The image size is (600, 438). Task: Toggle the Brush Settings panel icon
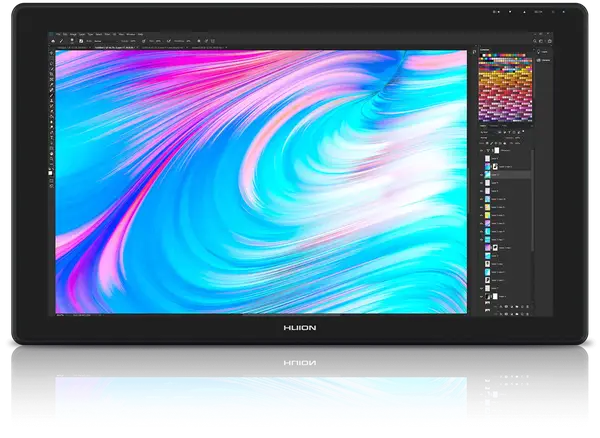click(81, 41)
